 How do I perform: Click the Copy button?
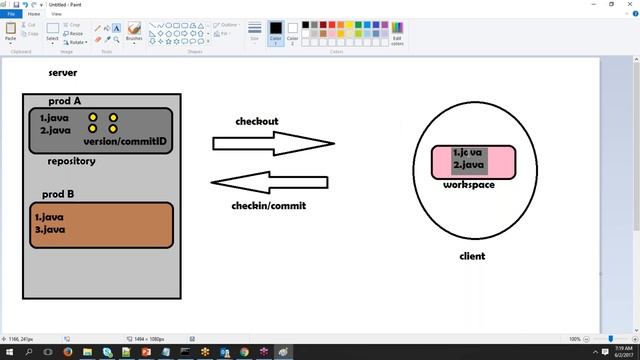[30, 33]
